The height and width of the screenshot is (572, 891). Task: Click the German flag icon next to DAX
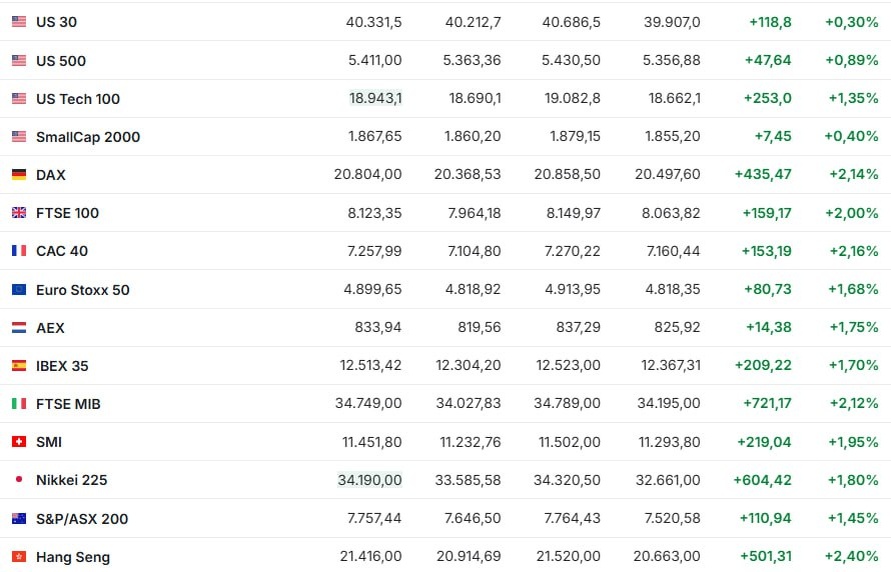pyautogui.click(x=19, y=174)
